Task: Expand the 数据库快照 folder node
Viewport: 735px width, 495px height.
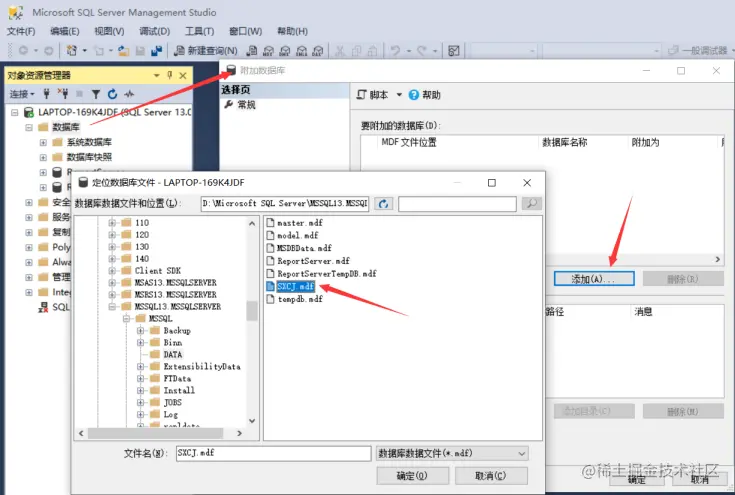Action: click(43, 157)
